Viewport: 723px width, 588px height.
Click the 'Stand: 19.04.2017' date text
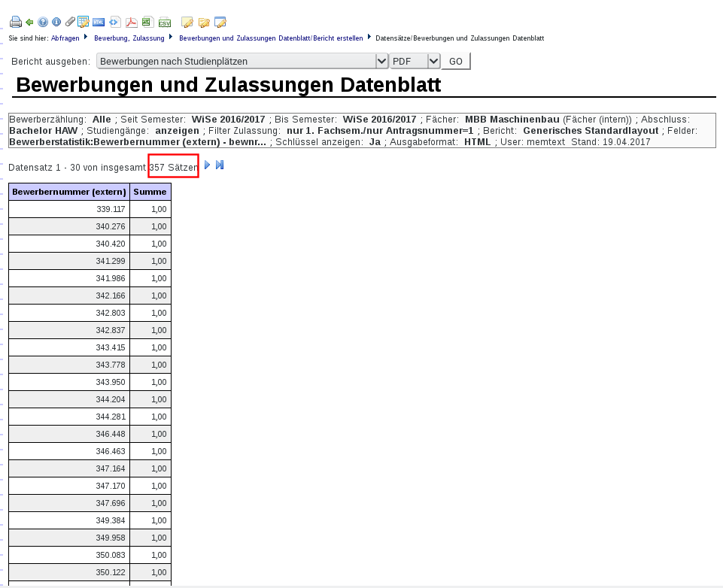click(x=610, y=142)
